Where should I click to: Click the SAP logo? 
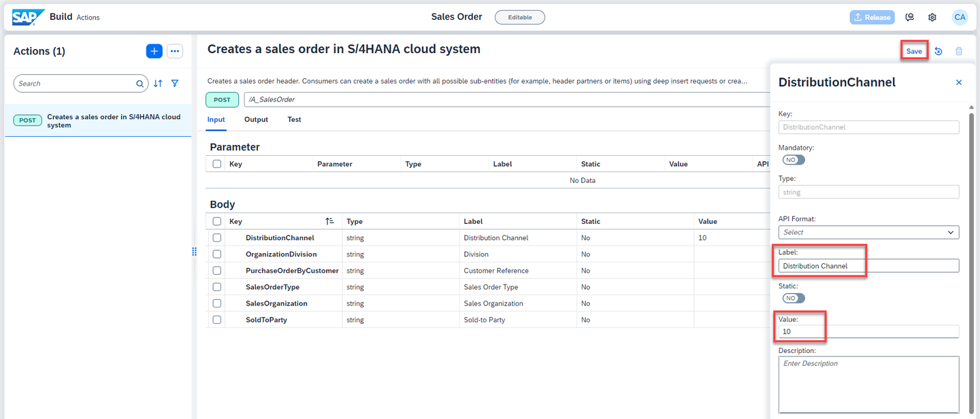tap(28, 17)
